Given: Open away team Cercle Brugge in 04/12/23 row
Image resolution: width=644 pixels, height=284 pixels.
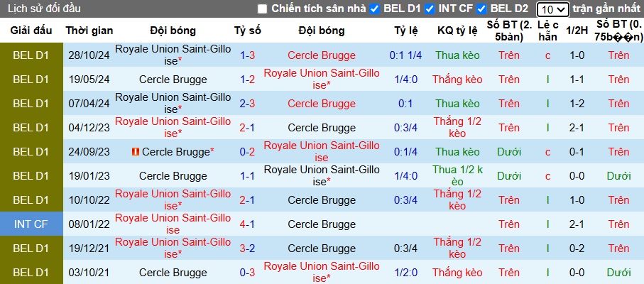Looking at the screenshot, I should (322, 128).
